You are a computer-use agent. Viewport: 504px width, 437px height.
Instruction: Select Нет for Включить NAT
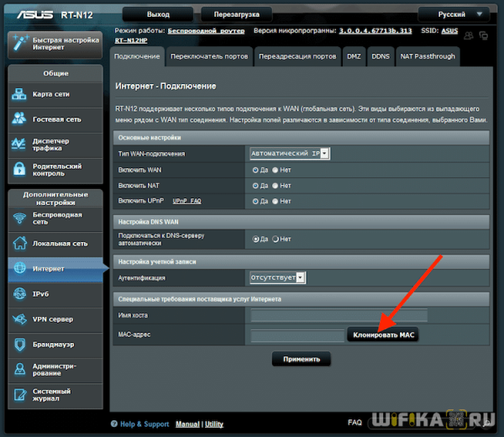click(276, 186)
